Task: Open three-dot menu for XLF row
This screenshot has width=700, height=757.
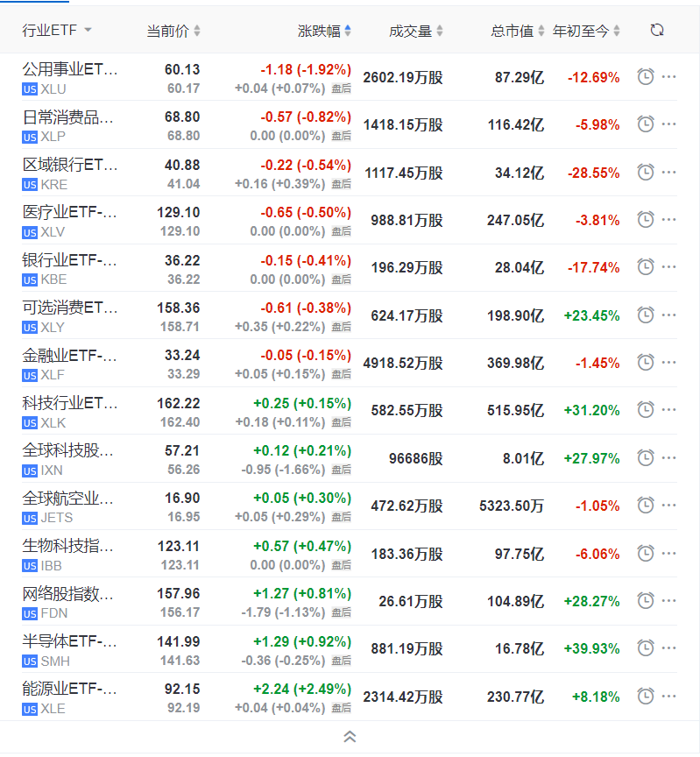Action: (669, 363)
